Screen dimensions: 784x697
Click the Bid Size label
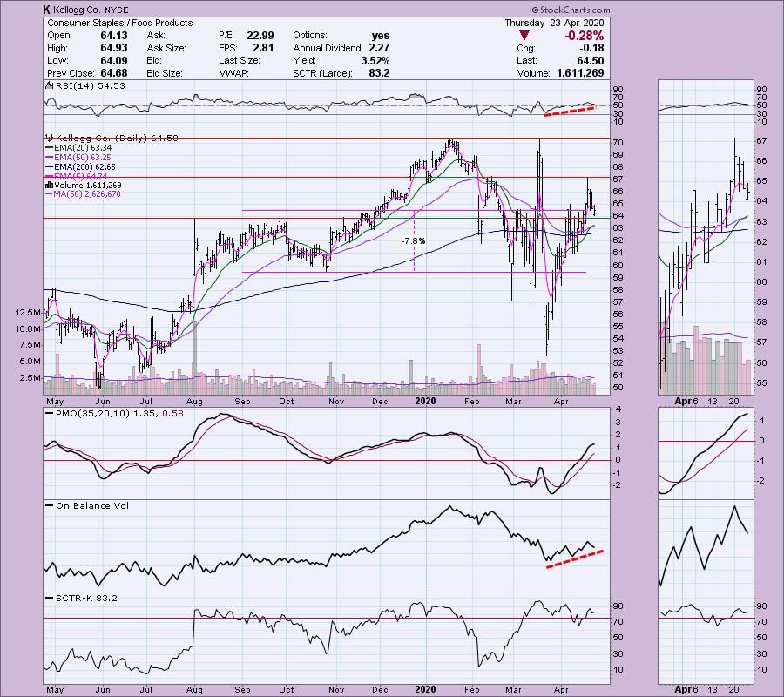point(165,73)
